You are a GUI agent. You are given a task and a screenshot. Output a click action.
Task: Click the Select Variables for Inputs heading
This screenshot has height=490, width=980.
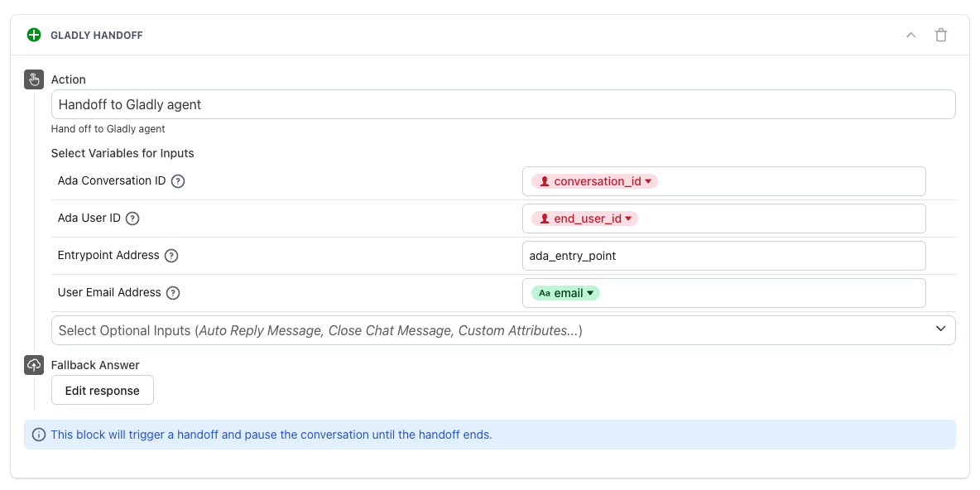pos(122,153)
